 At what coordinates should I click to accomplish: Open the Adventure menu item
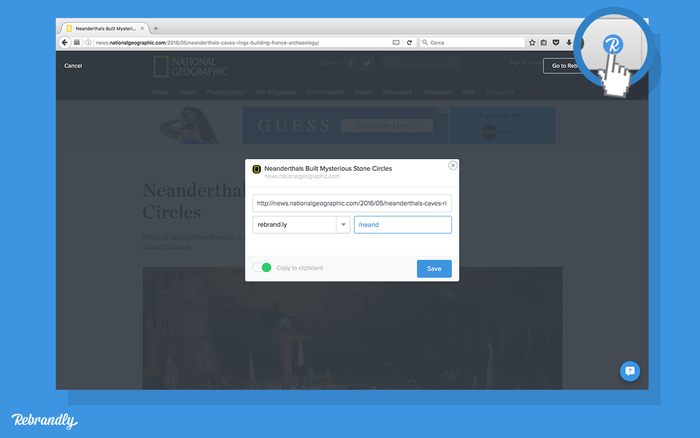tap(397, 92)
